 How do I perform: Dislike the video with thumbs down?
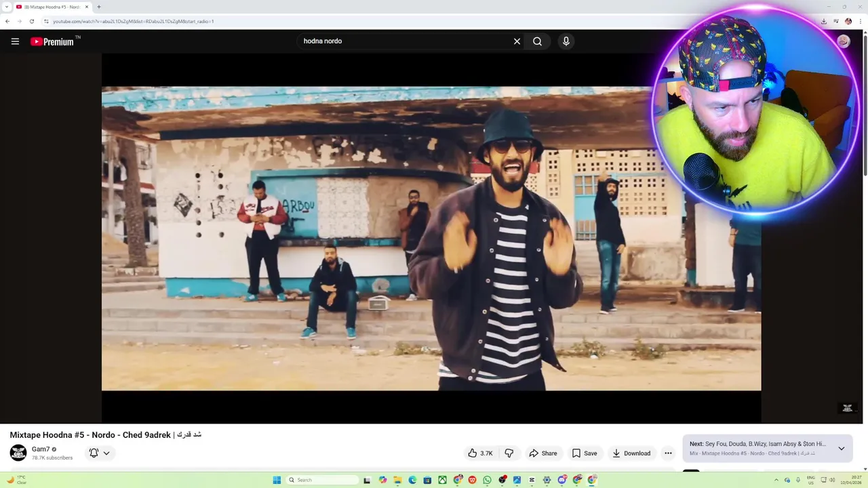click(509, 453)
